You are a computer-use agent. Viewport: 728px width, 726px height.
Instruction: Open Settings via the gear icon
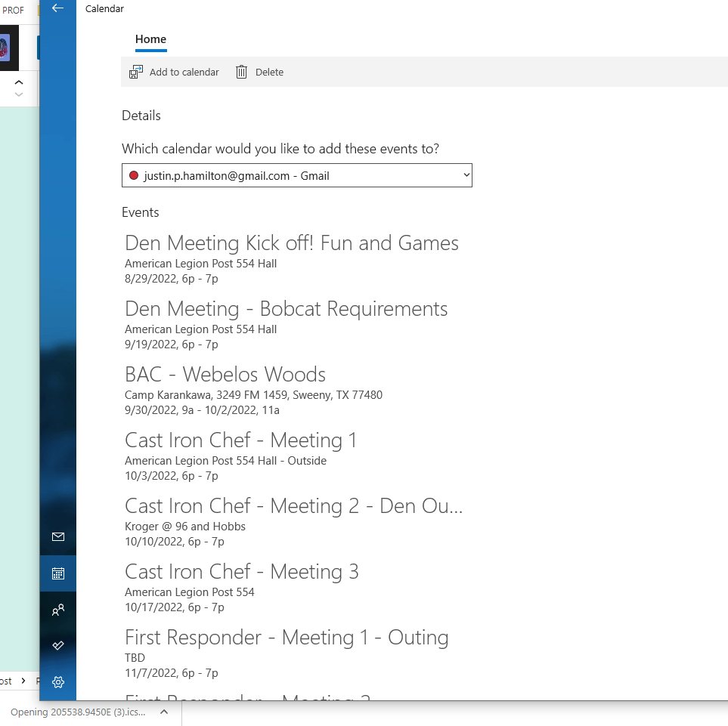58,682
